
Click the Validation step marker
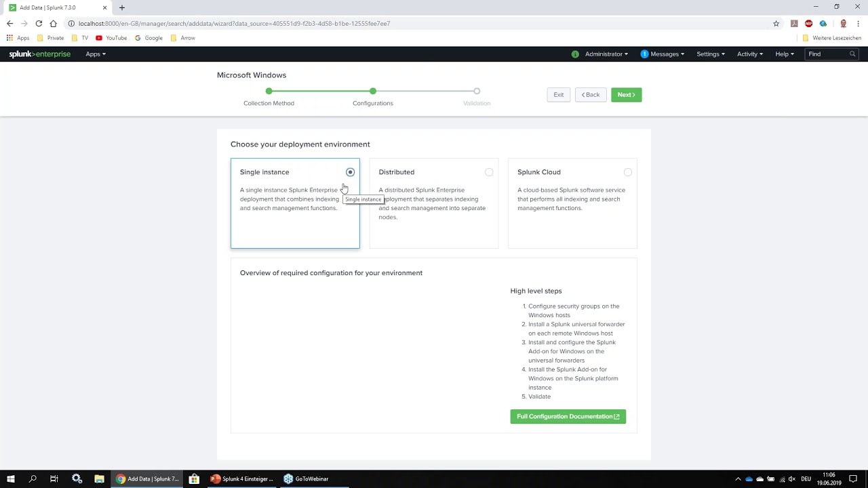(477, 91)
